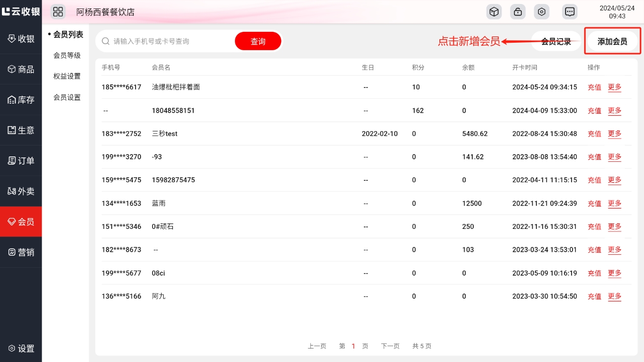Click 添加会员 to add a member
Screen dimensions: 644x362
(612, 41)
